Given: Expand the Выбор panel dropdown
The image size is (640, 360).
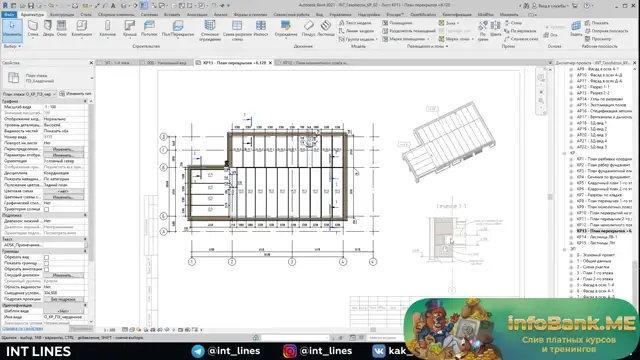Looking at the screenshot, I should [x=12, y=46].
